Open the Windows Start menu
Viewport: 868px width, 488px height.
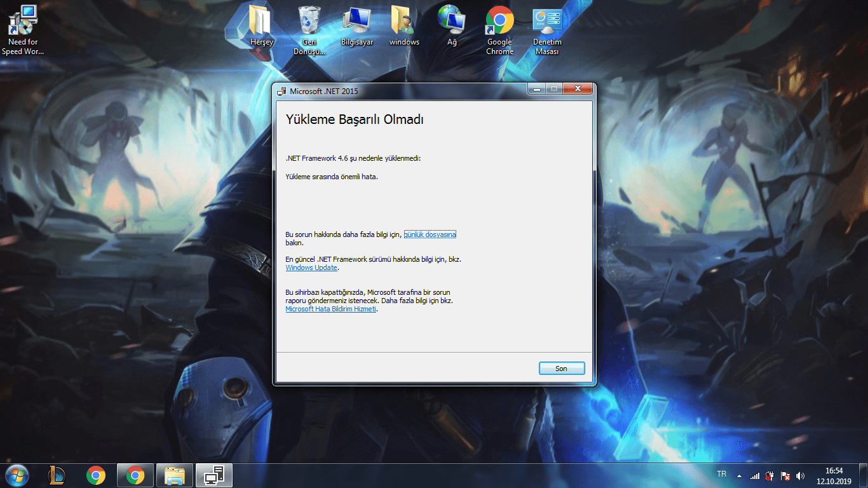tap(17, 475)
